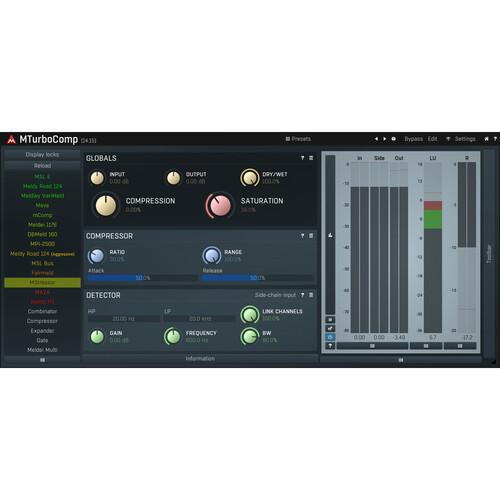Viewport: 500px width, 500px height.
Task: Select the Fairmeld device
Action: [42, 273]
